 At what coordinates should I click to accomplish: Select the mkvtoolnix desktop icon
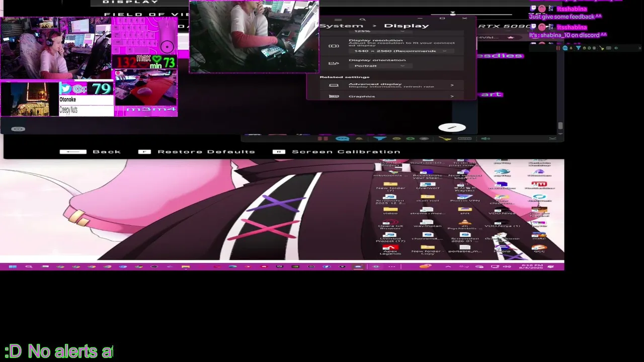click(390, 174)
